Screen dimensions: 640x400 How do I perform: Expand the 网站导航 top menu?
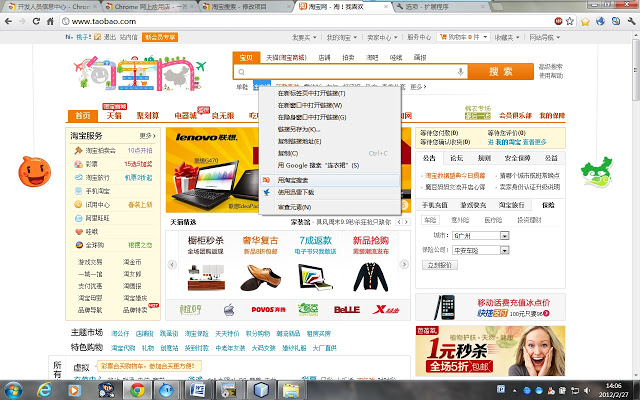(x=544, y=38)
